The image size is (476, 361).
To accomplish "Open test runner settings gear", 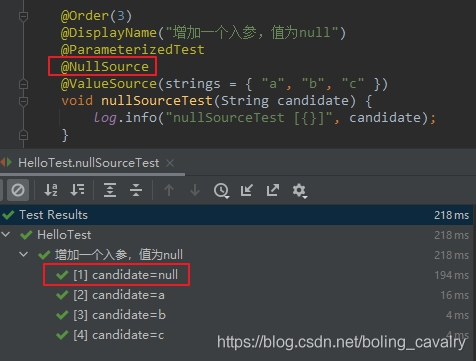I will click(299, 191).
